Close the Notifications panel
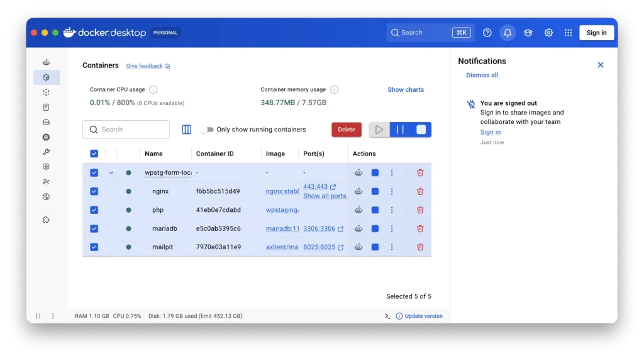 point(601,65)
